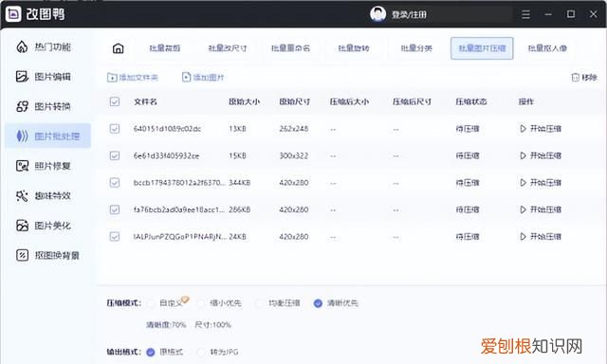The width and height of the screenshot is (607, 364).
Task: Switch to the 批量图片压缩 tab
Action: click(482, 48)
